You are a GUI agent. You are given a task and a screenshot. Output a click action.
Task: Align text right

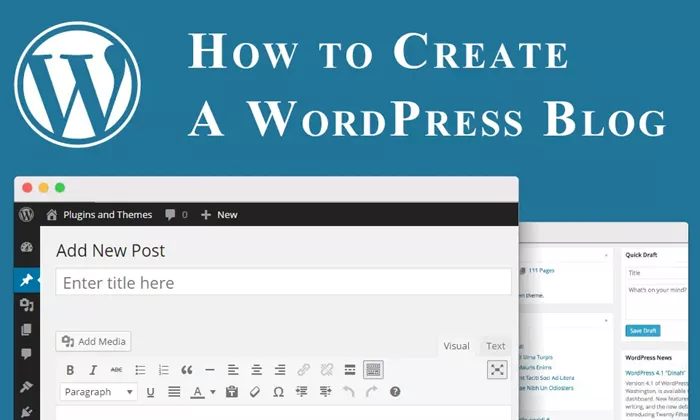pos(279,370)
